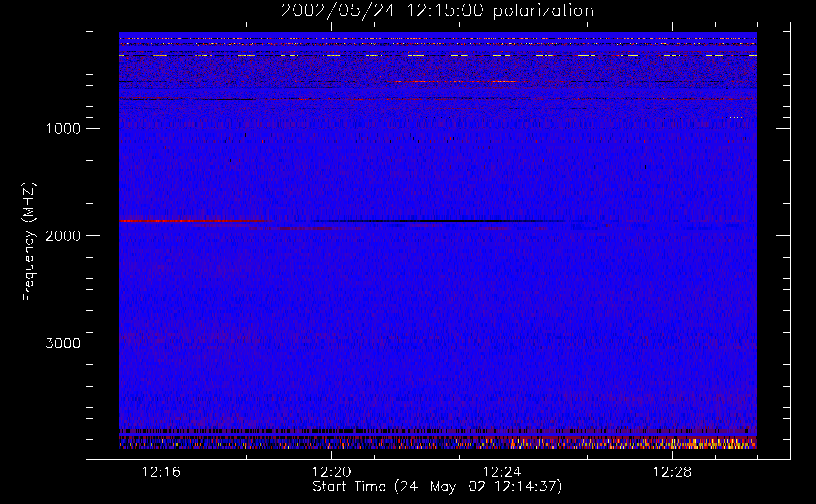Click the 'Start Time (24-May-02 12:14:37)' label
This screenshot has width=816, height=504.
point(437,487)
